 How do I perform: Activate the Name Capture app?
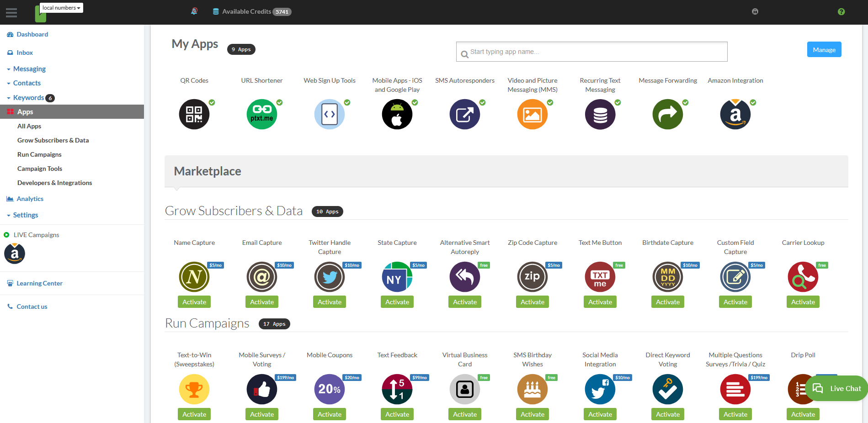point(194,301)
